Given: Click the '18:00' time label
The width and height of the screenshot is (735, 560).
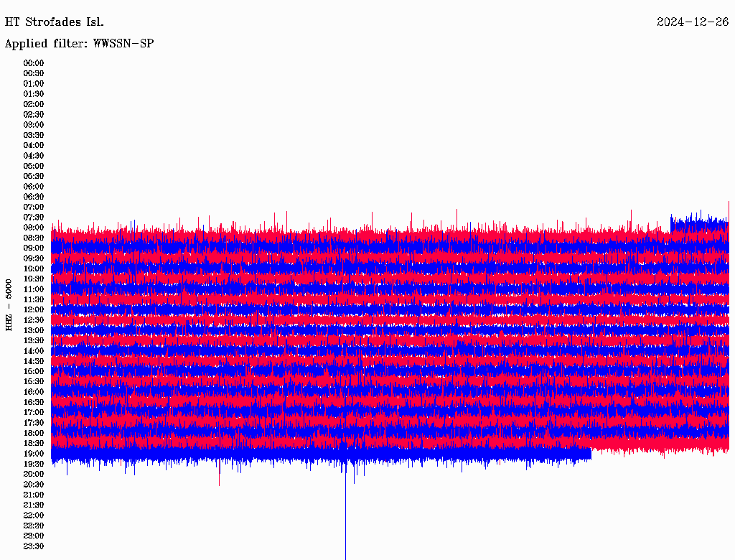Looking at the screenshot, I should pyautogui.click(x=34, y=434).
